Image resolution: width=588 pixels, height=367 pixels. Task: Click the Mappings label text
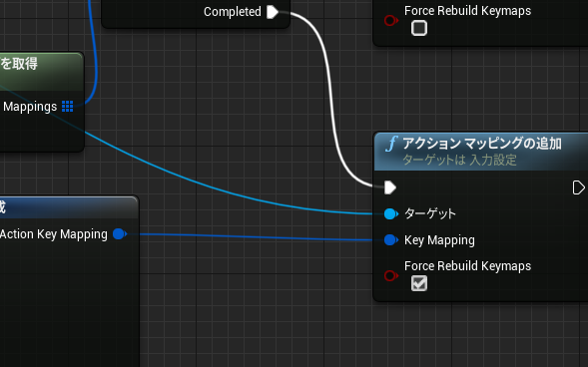click(x=30, y=107)
